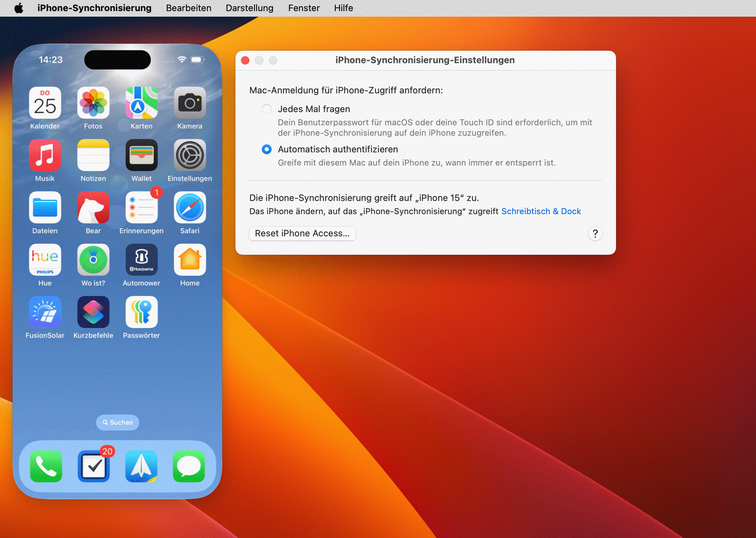Follow the Schreibtisch & Dock link

point(541,211)
